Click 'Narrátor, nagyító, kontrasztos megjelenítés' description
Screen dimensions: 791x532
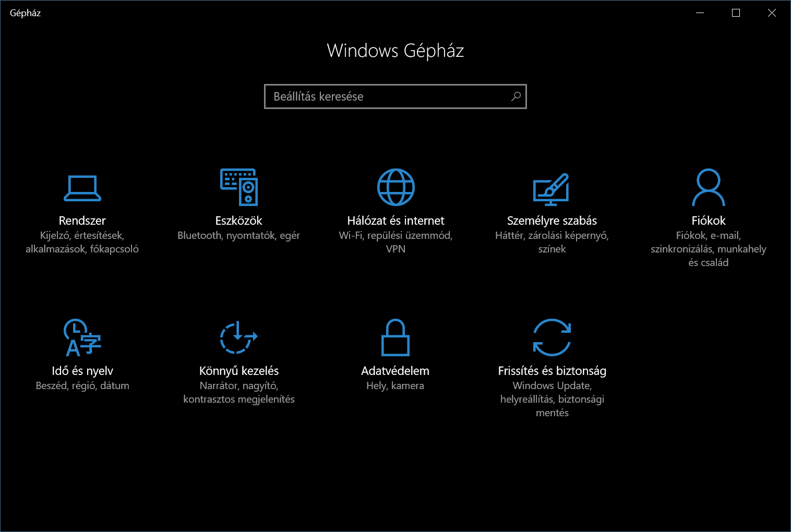(x=239, y=392)
